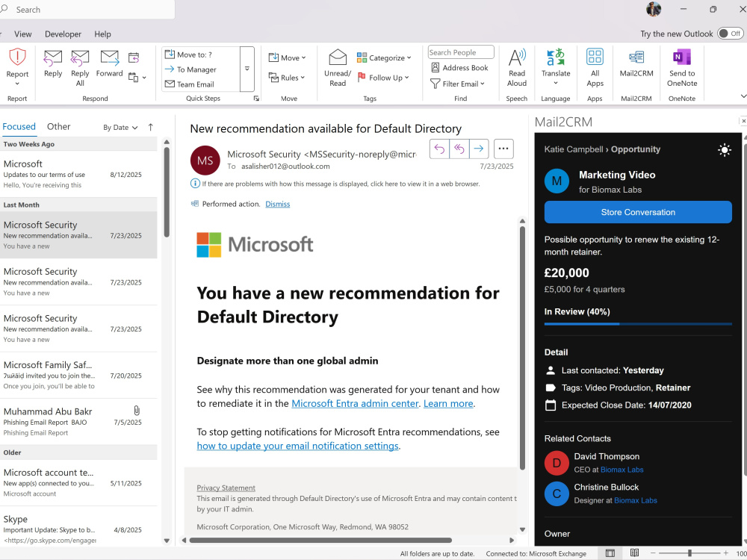The image size is (747, 560).
Task: Open the Rules dropdown
Action: [287, 78]
